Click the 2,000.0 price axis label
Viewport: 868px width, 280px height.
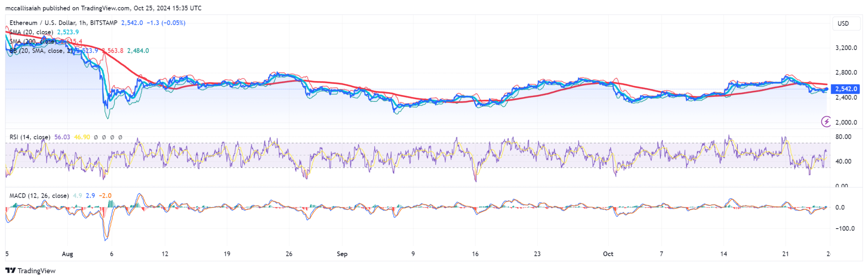[x=846, y=122]
